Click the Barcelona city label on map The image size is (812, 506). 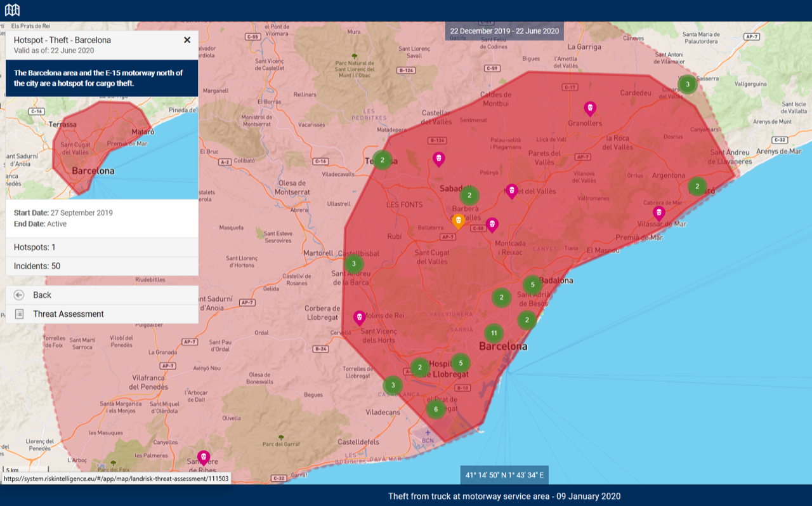click(503, 347)
